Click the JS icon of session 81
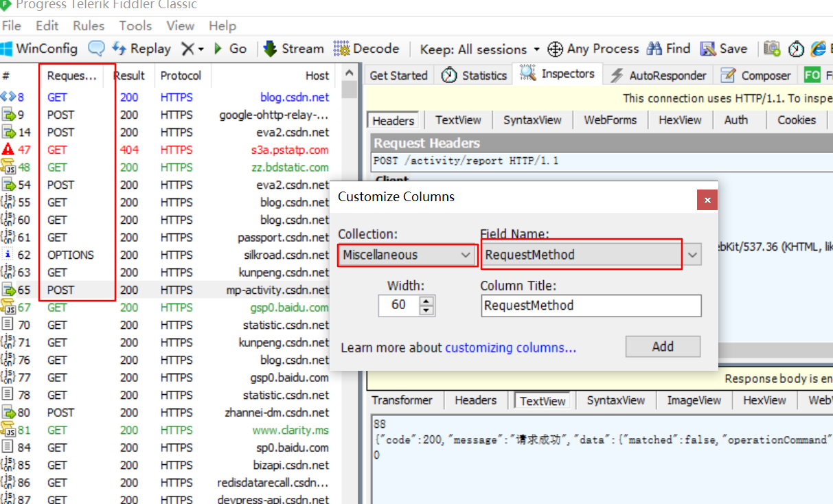The height and width of the screenshot is (504, 833). [x=8, y=430]
